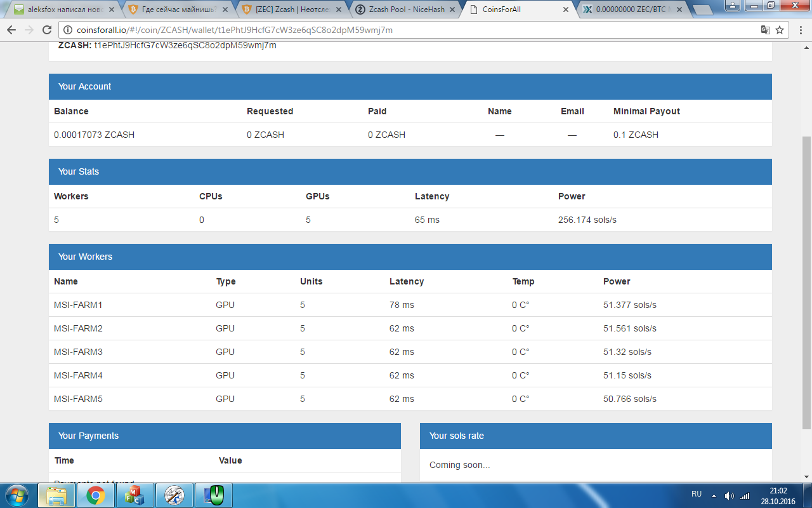Select MSI-FARM2 power 51.561 sols/s
Screen dimensions: 812x508
pyautogui.click(x=630, y=328)
